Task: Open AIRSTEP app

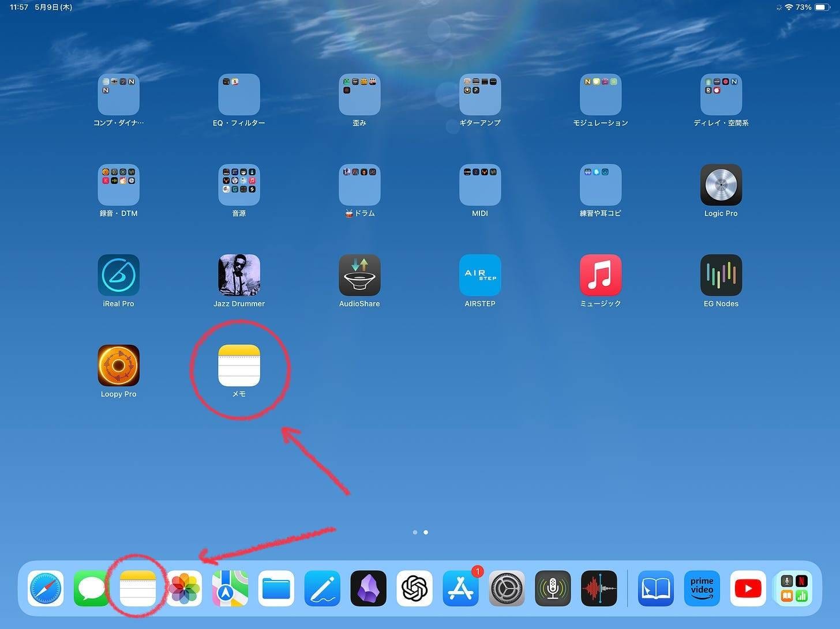Action: click(x=480, y=275)
